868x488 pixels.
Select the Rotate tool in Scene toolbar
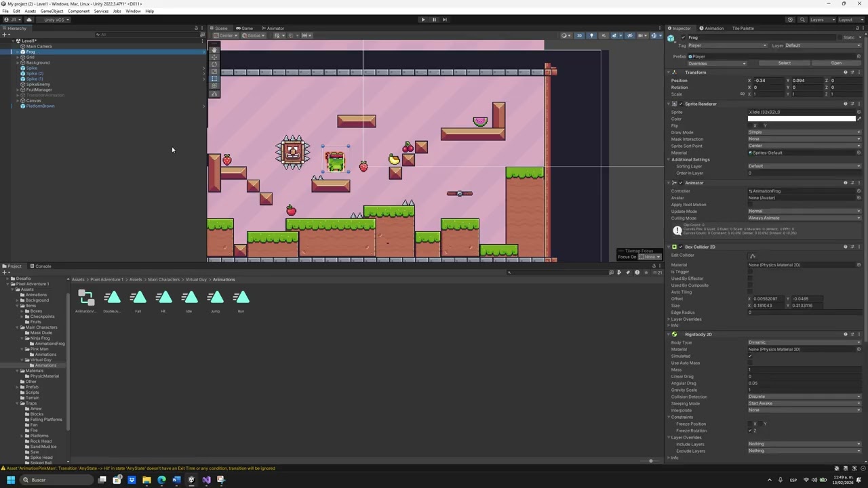coord(215,64)
